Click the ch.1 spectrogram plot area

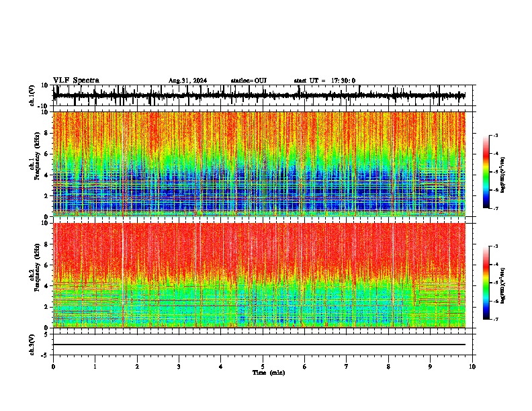tap(259, 164)
